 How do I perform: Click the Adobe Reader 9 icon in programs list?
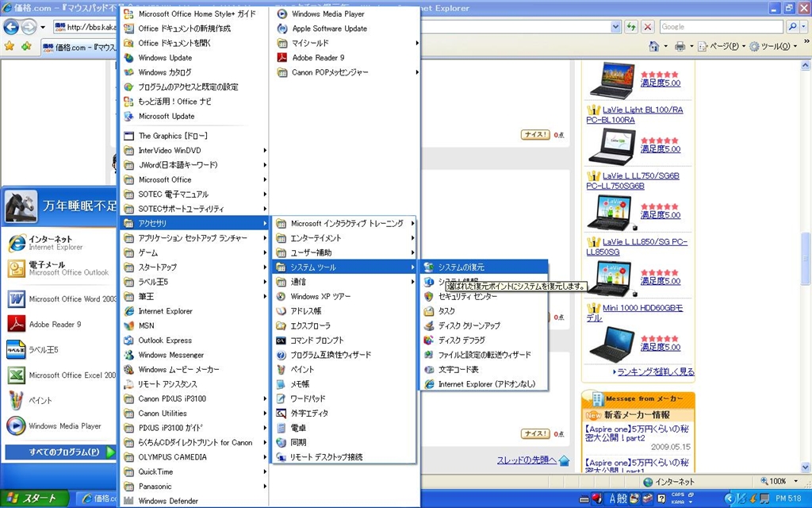point(282,57)
